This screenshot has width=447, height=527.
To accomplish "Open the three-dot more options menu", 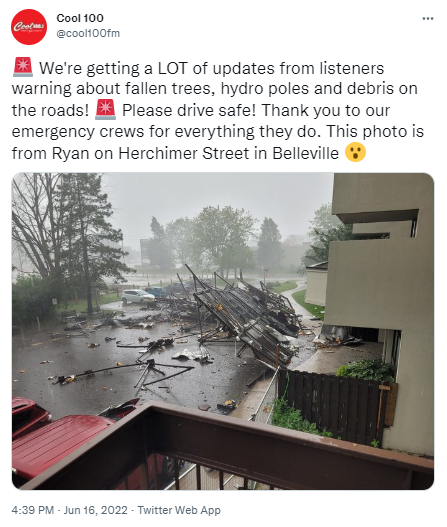I will coord(428,18).
